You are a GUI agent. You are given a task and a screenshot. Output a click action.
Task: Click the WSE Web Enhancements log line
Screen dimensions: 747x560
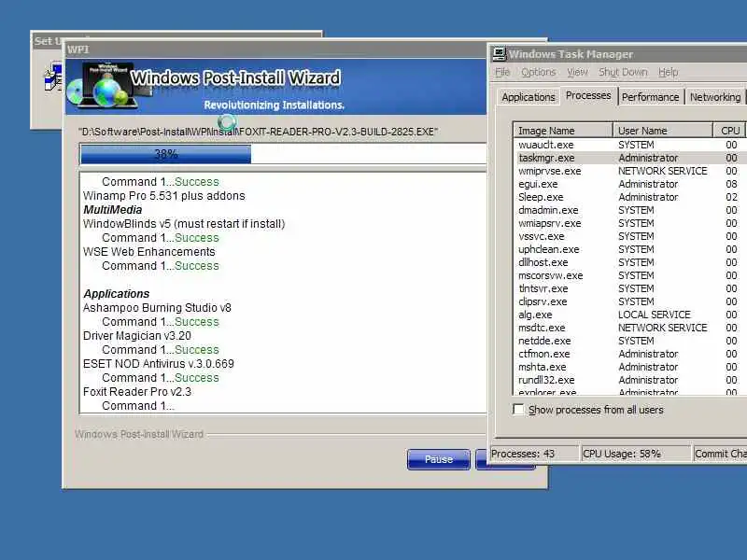point(149,252)
